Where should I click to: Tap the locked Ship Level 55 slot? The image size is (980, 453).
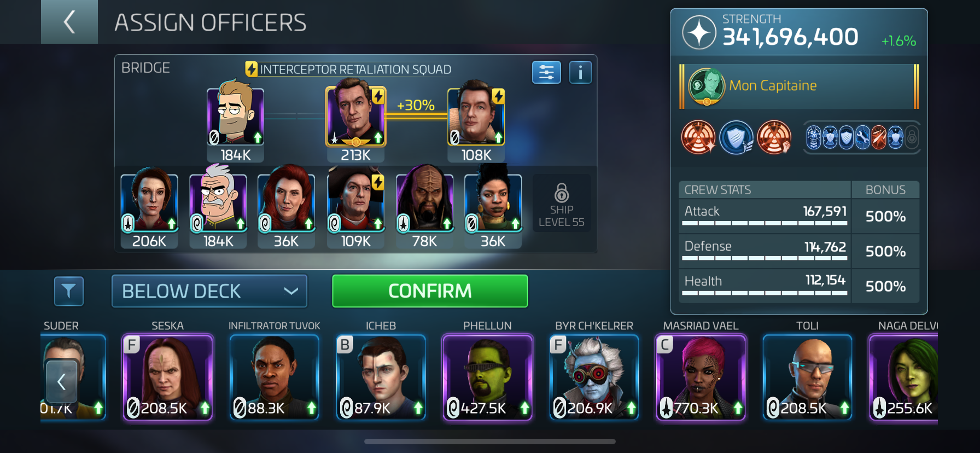pos(562,204)
